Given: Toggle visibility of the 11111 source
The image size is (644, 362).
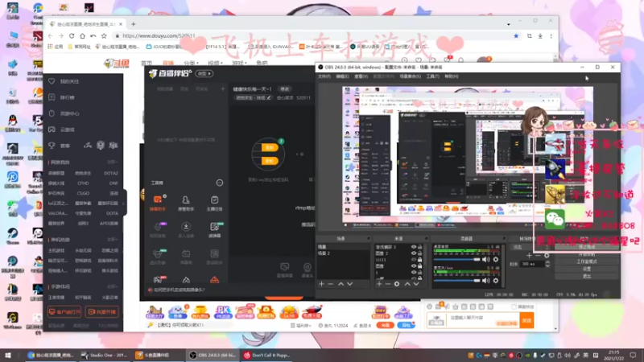Looking at the screenshot, I should click(x=414, y=259).
